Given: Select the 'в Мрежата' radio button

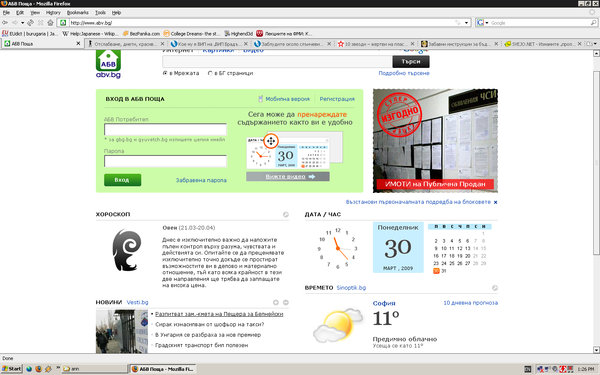Looking at the screenshot, I should 165,73.
